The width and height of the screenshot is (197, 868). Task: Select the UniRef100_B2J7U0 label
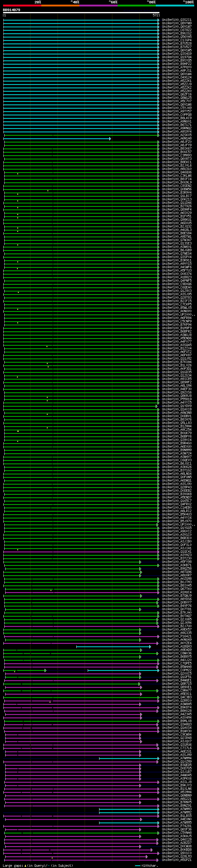pos(177,626)
